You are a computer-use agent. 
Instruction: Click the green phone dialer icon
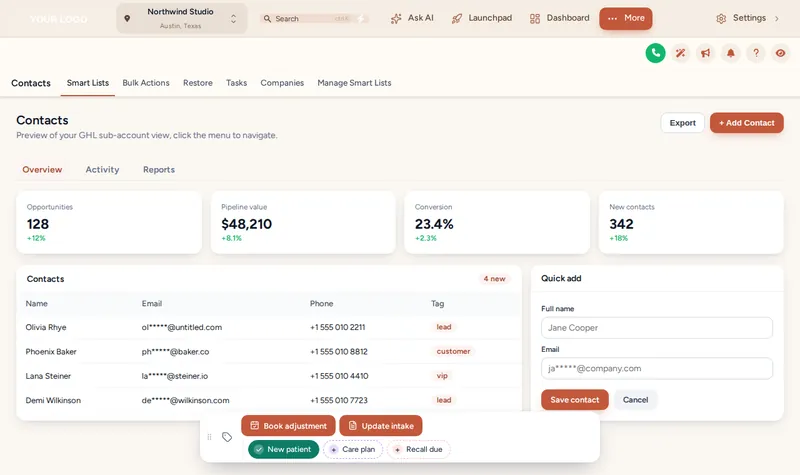tap(655, 53)
